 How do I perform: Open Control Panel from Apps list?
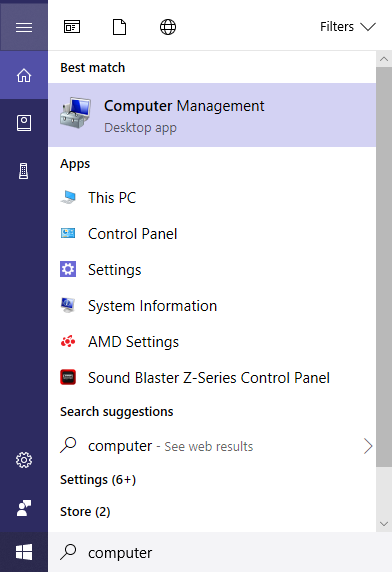(212, 234)
